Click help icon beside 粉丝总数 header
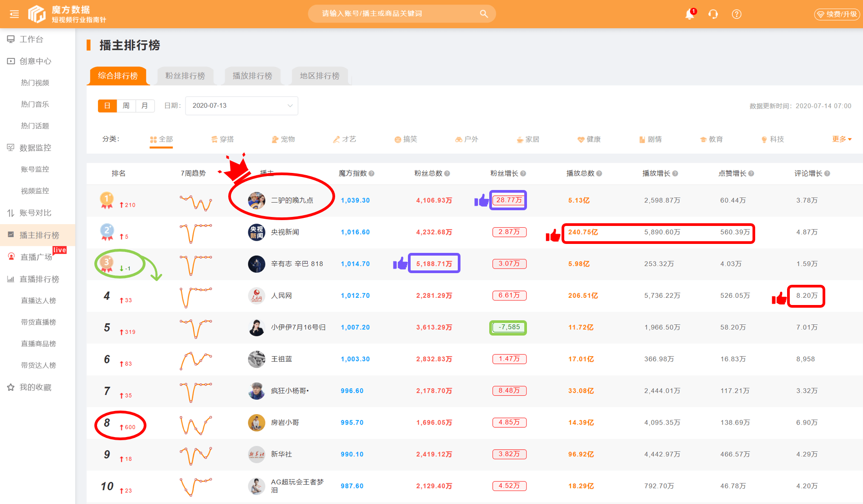The image size is (863, 504). 447,173
